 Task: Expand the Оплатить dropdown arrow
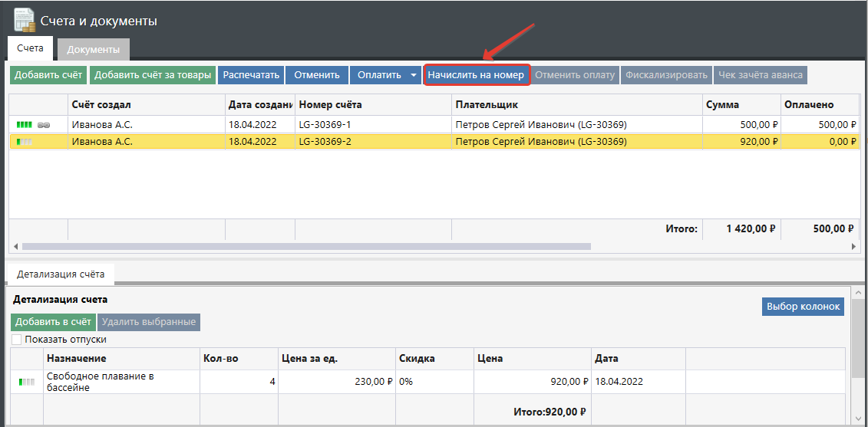[414, 75]
